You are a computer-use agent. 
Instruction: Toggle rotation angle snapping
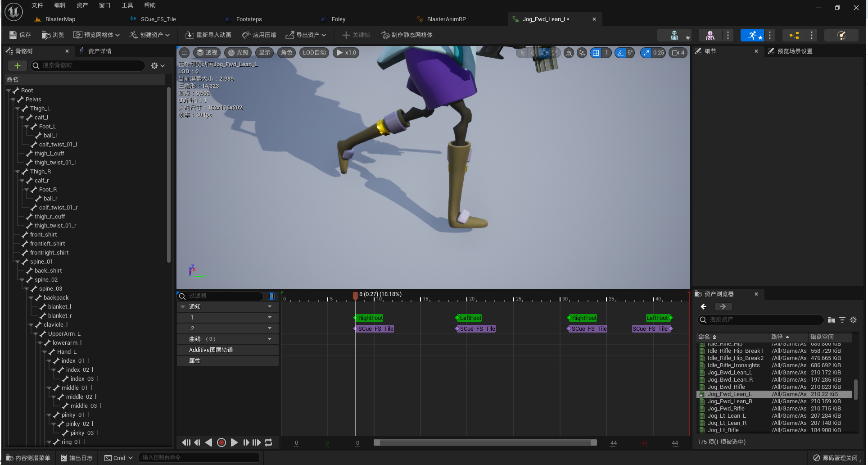point(620,53)
